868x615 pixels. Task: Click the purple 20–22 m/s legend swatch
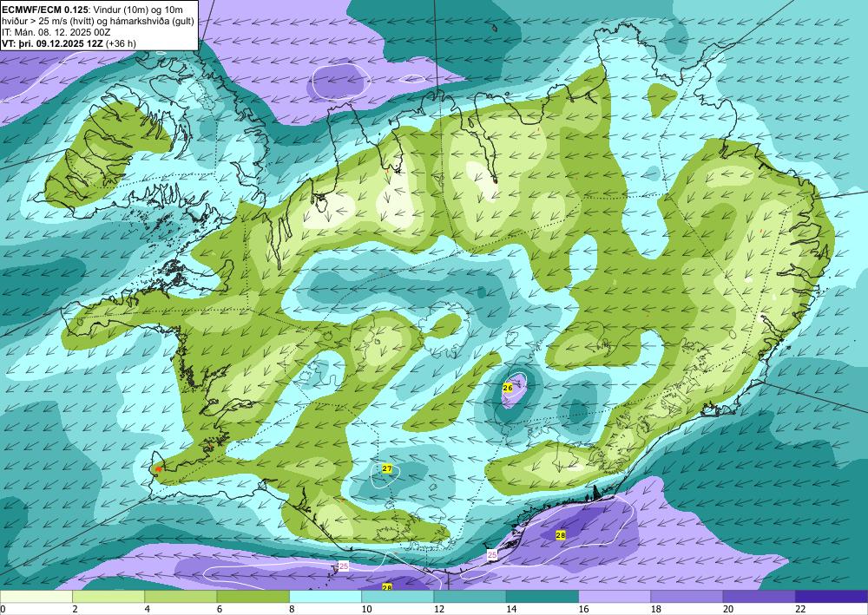tap(759, 596)
